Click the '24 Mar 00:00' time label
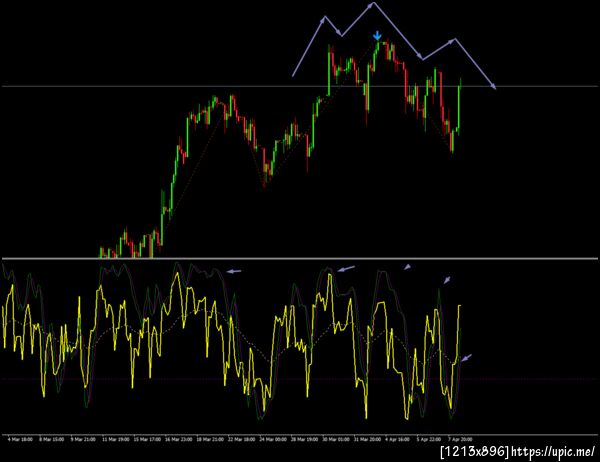The height and width of the screenshot is (462, 600). point(273,439)
